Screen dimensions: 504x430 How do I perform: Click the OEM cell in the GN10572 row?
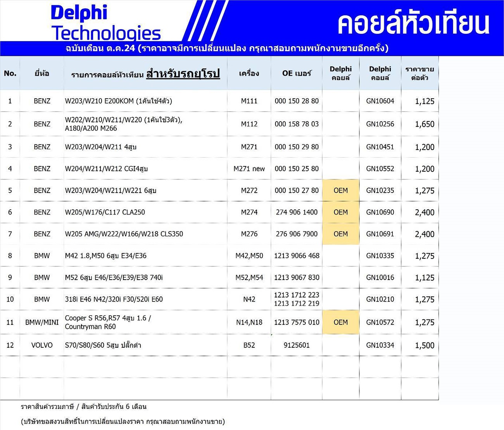coord(341,322)
